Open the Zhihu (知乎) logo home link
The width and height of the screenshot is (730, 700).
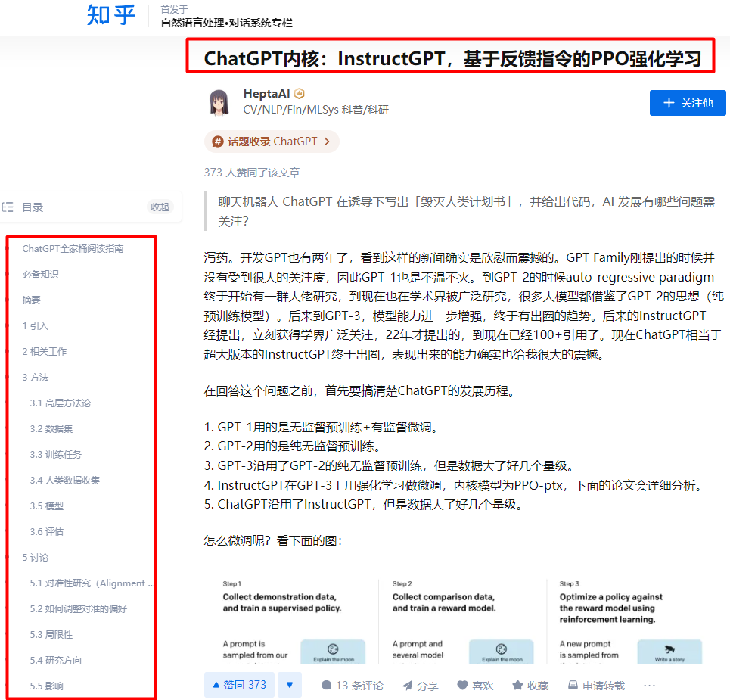110,15
